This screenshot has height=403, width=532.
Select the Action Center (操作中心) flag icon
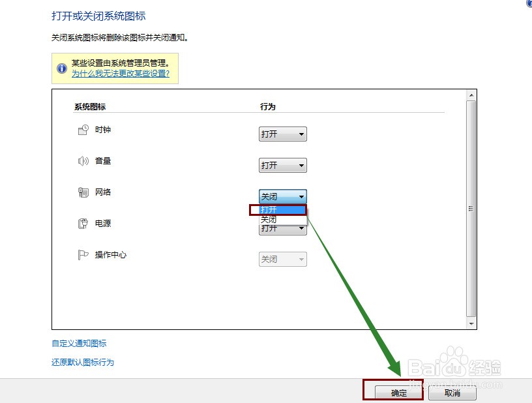(x=82, y=255)
